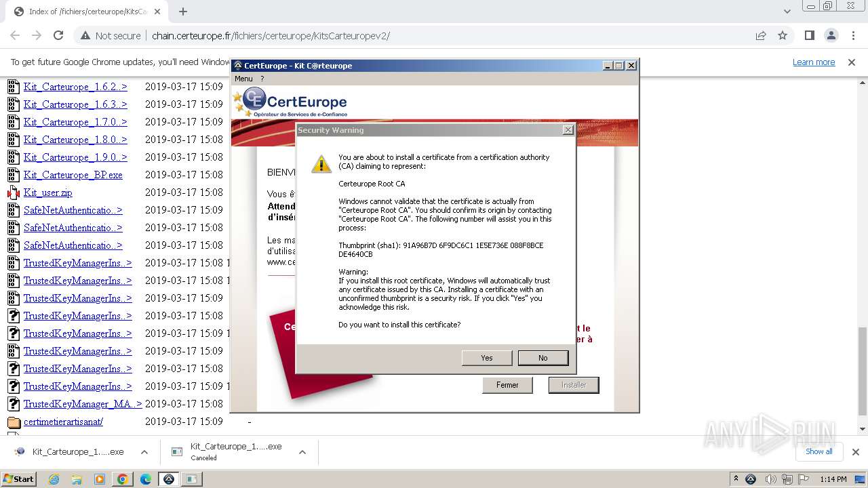Click the network icon in system tray
868x488 pixels.
point(787,479)
